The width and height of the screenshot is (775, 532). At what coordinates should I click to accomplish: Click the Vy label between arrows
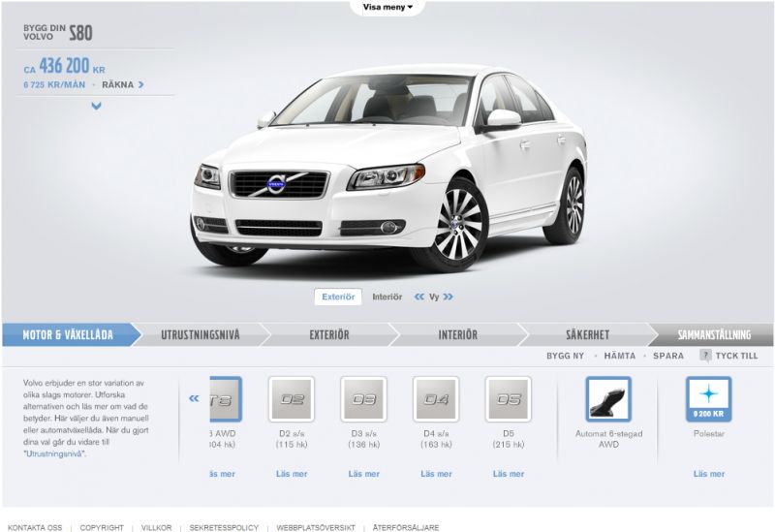[433, 297]
